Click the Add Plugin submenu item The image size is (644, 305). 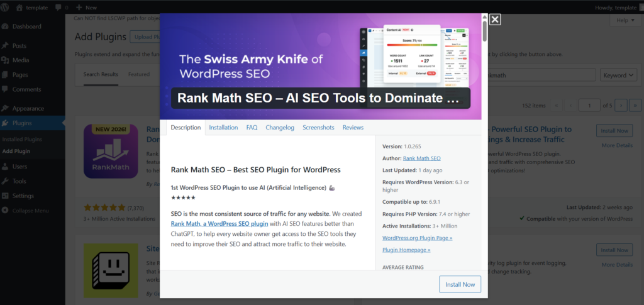pyautogui.click(x=16, y=151)
